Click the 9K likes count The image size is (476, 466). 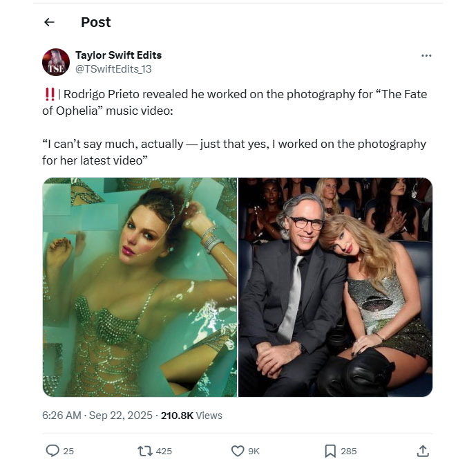254,451
